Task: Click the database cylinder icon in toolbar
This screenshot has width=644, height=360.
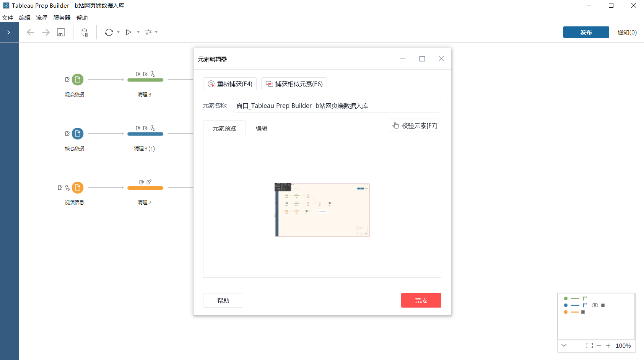Action: pos(85,33)
